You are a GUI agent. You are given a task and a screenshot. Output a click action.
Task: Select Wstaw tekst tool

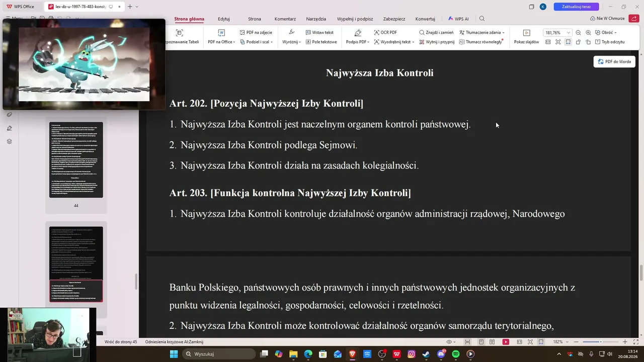[319, 32]
